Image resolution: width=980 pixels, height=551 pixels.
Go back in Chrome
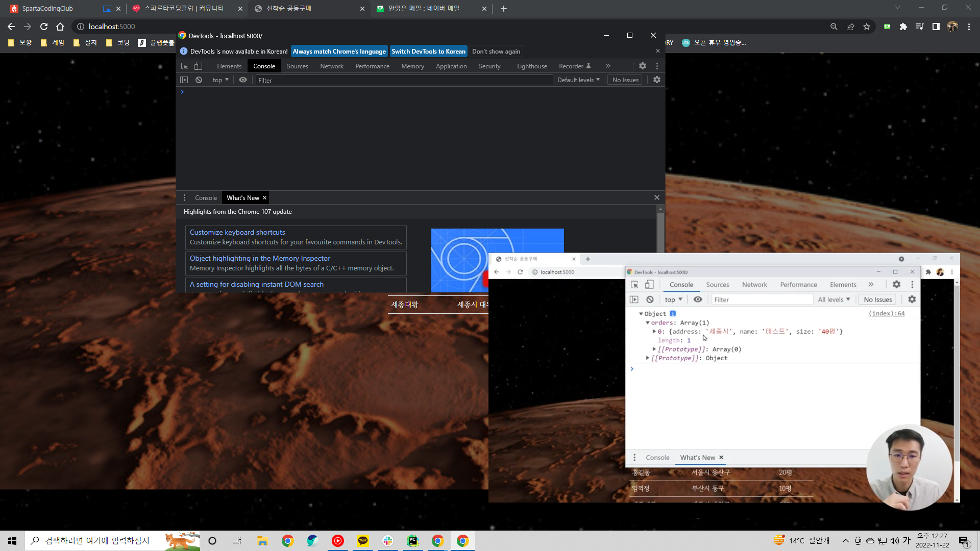(x=11, y=27)
